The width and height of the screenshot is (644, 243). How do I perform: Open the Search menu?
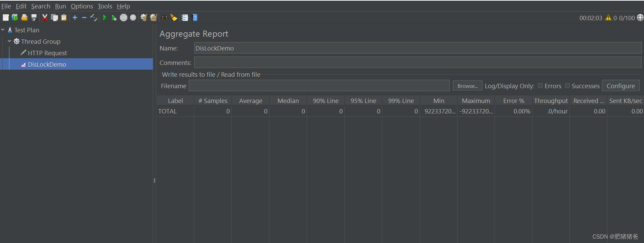point(41,6)
